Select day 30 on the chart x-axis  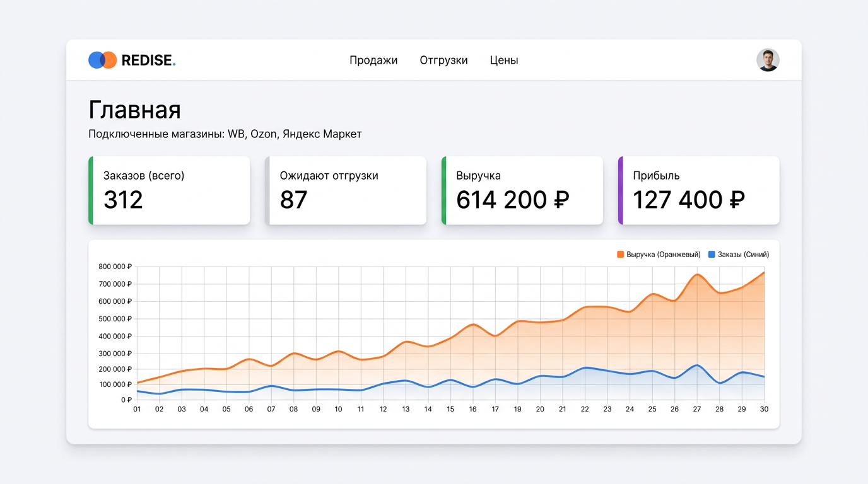764,409
